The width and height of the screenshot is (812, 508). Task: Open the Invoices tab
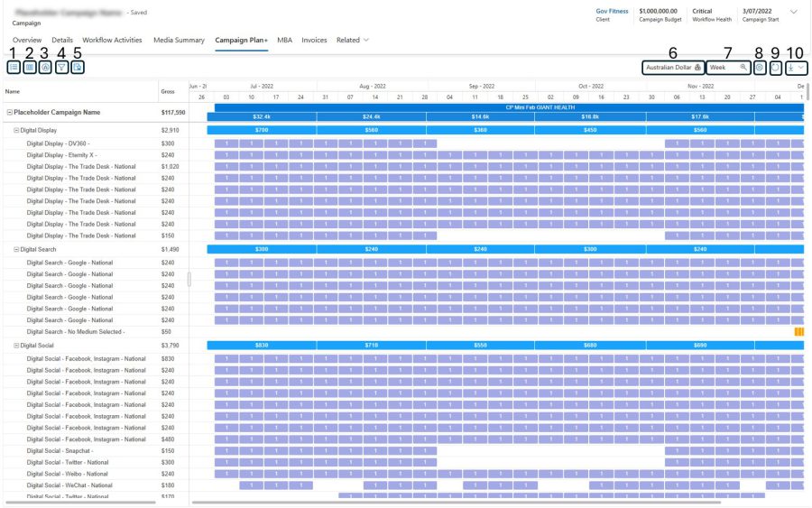tap(314, 41)
